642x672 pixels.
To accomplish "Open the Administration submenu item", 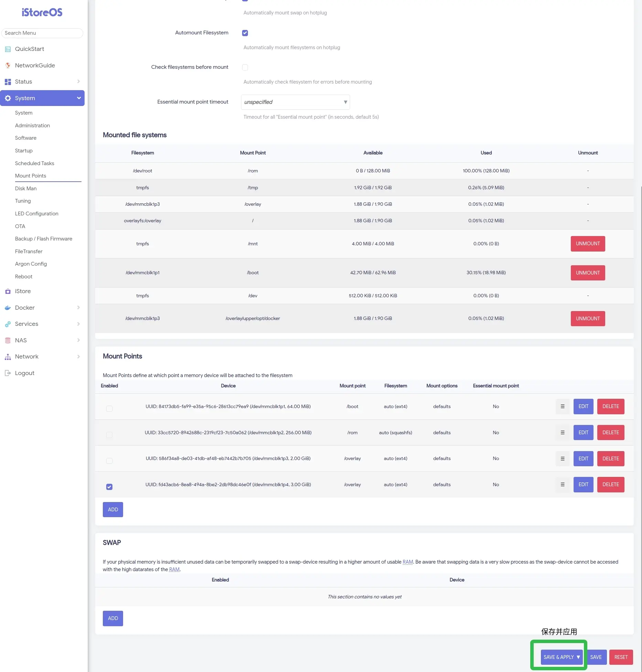I will click(32, 126).
